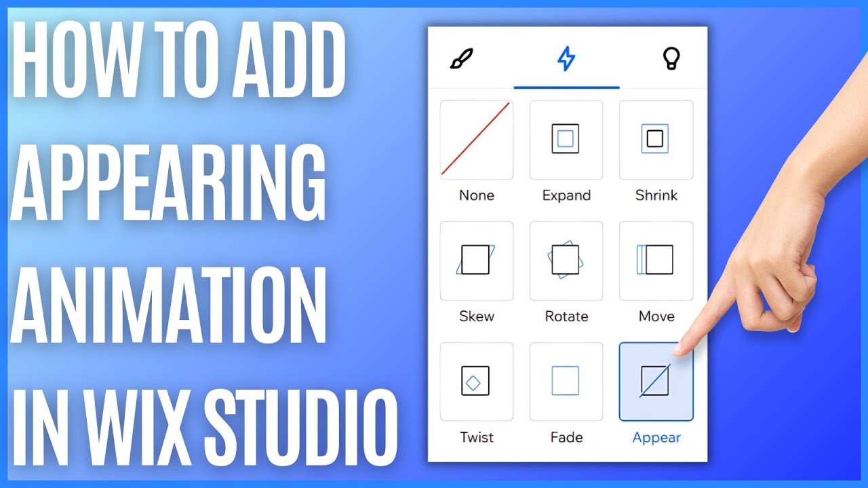Choose the Shrink animation icon
Screen dimensions: 868x488
click(x=656, y=140)
